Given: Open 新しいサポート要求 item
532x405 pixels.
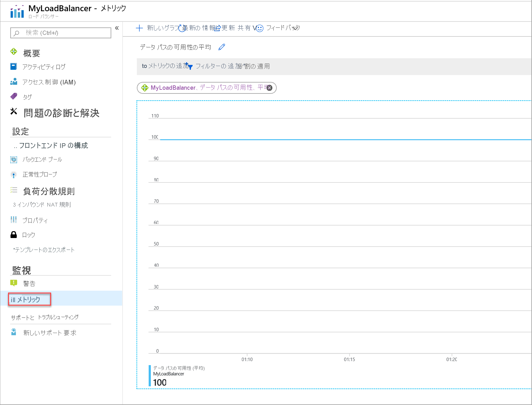Looking at the screenshot, I should [50, 333].
